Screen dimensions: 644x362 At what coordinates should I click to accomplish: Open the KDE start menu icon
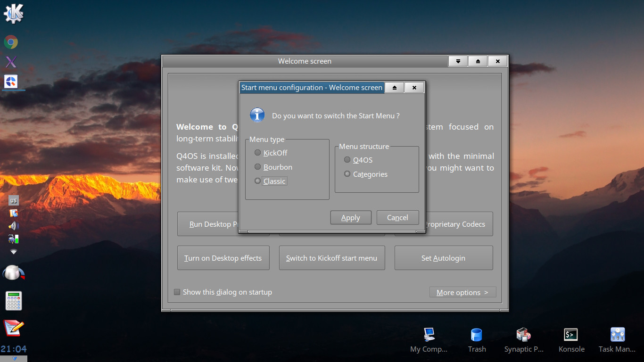tap(13, 13)
